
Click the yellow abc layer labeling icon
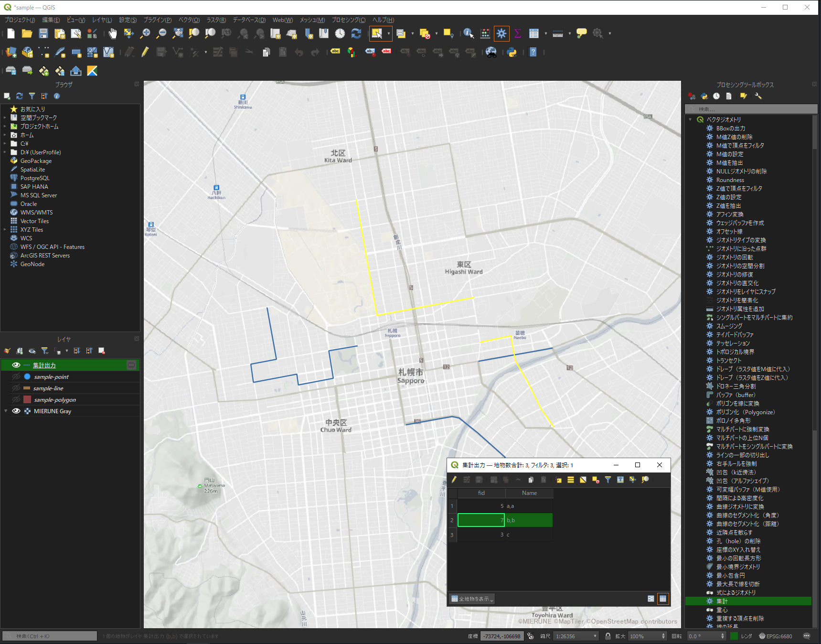(335, 52)
